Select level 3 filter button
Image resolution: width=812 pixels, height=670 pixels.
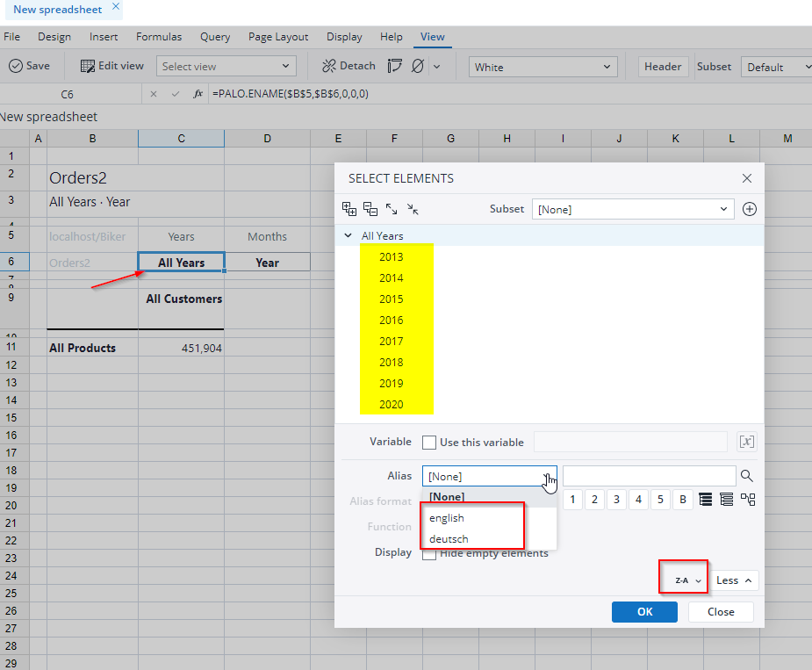click(x=617, y=500)
